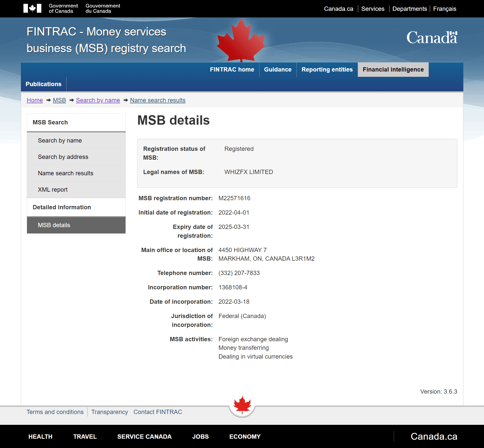Click the Canada wordmark logo in header
Screen dimensions: 484x448
432,38
